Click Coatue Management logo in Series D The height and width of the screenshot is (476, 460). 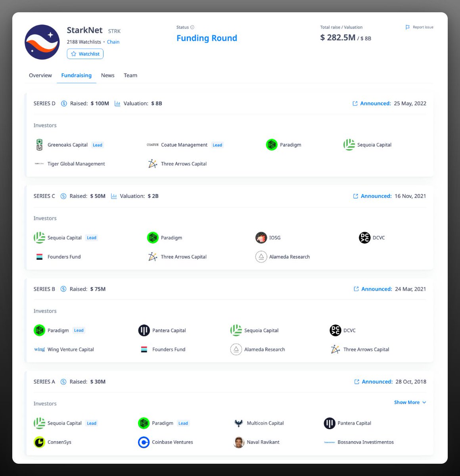click(x=153, y=145)
